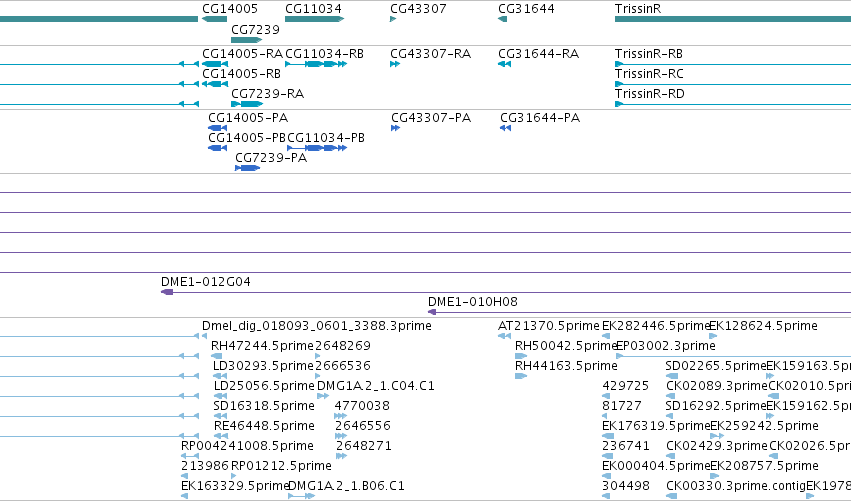
Task: Select transcript CG43307-RA
Action: click(430, 54)
